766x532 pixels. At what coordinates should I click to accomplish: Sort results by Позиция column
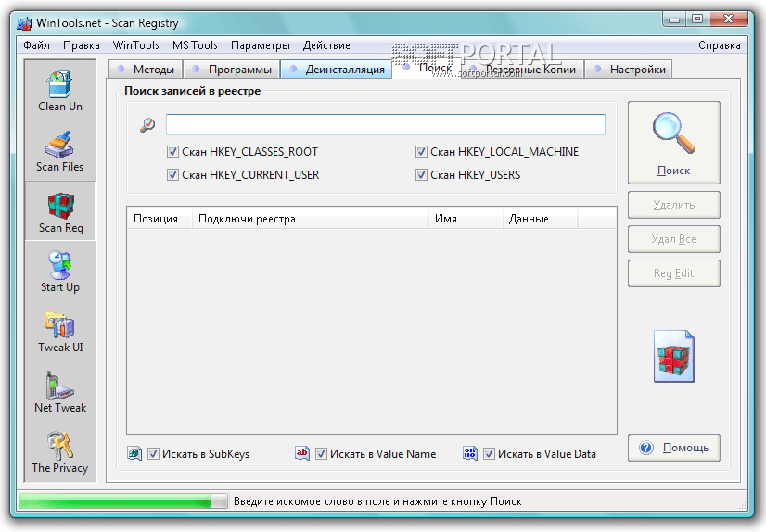(x=160, y=218)
